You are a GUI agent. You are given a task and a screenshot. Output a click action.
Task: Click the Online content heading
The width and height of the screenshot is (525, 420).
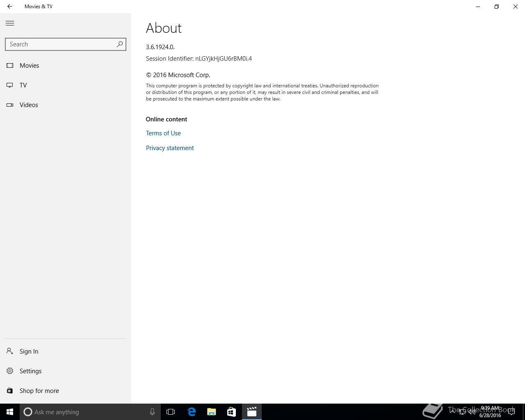pyautogui.click(x=167, y=119)
